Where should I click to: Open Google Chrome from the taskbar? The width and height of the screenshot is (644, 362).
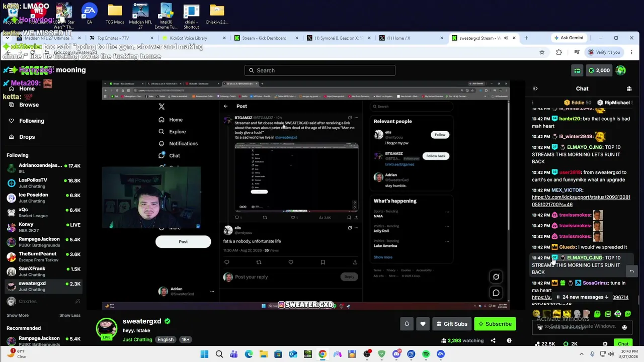(323, 354)
